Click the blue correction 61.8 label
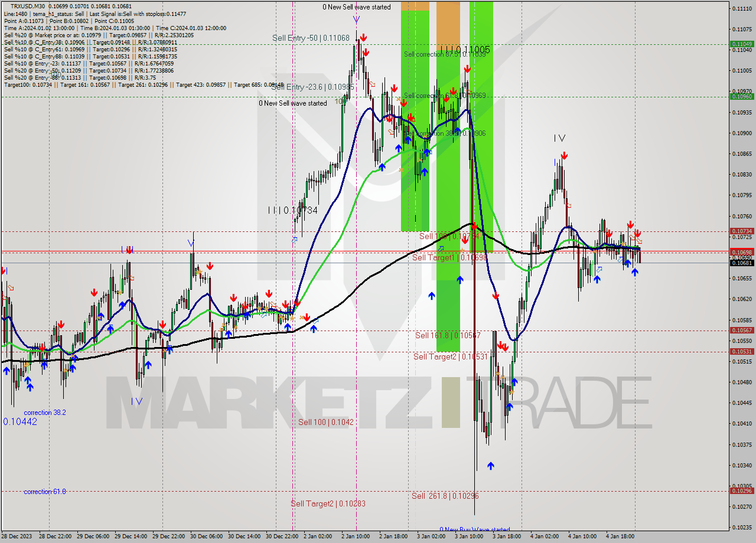This screenshot has height=543, width=756. [x=45, y=492]
